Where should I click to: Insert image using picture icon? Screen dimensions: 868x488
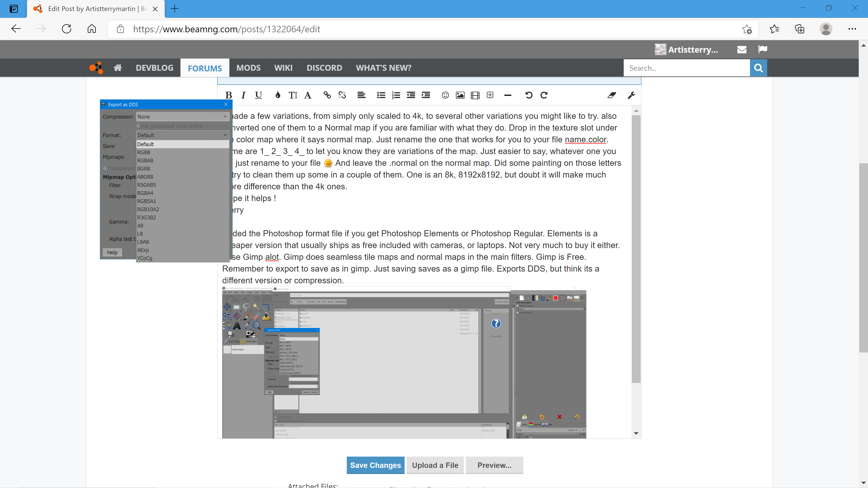click(x=460, y=95)
